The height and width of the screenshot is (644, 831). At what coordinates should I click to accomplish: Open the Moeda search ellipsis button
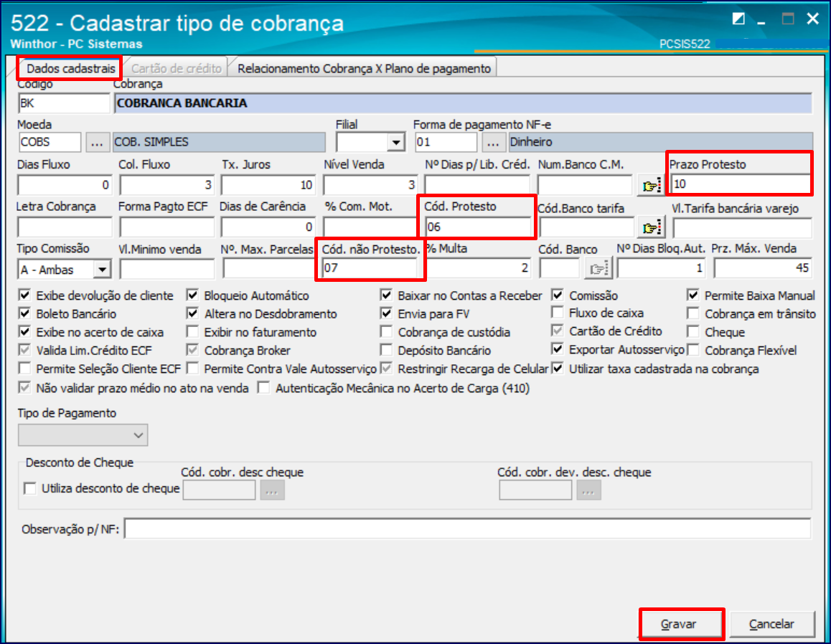(x=97, y=143)
